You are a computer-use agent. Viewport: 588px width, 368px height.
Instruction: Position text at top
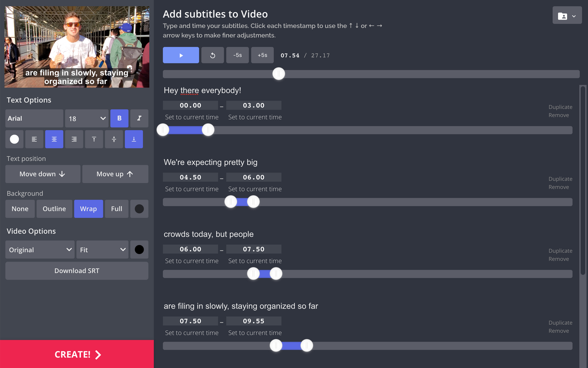[94, 139]
